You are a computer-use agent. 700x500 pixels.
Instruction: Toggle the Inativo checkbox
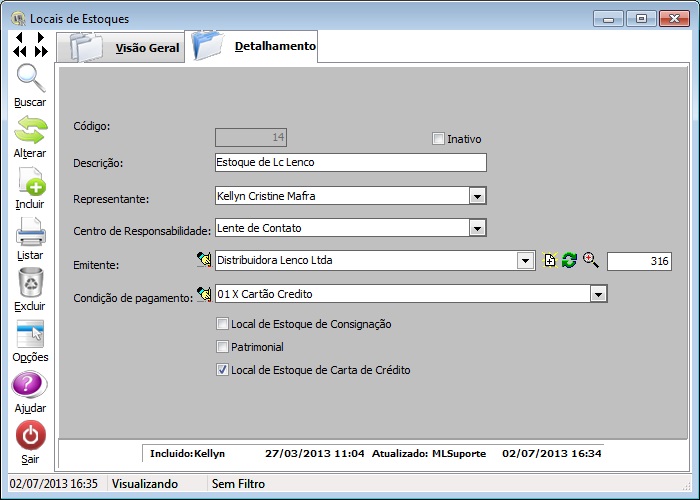pyautogui.click(x=438, y=139)
